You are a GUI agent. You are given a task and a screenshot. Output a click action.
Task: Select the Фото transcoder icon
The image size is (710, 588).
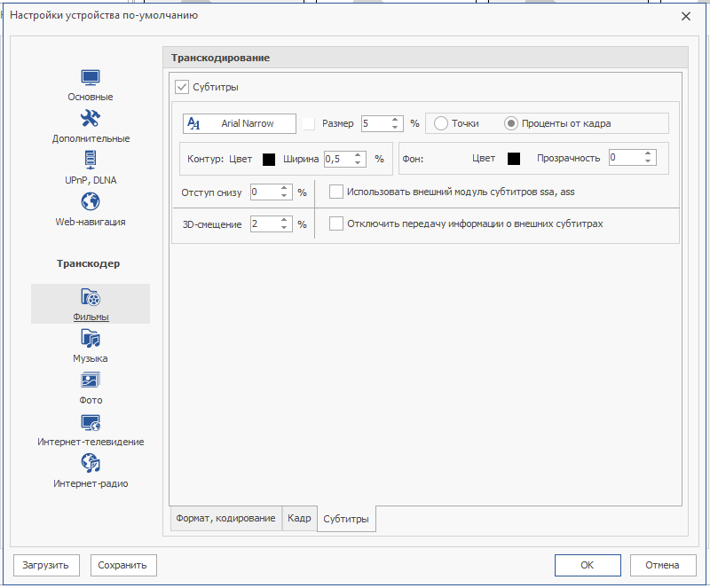pos(91,380)
